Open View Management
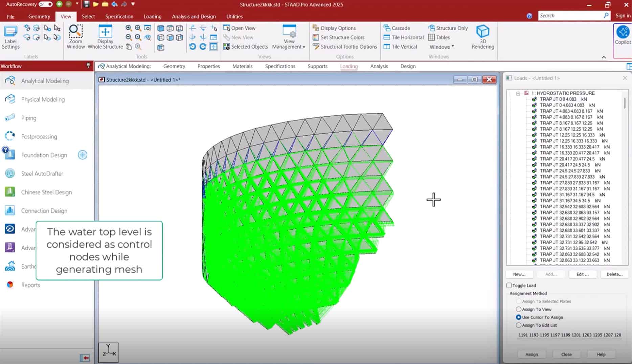Viewport: 632px width, 364px height. (289, 37)
